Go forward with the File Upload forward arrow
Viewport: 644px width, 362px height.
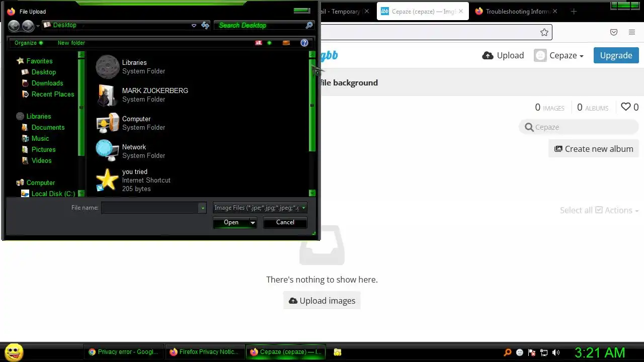pyautogui.click(x=28, y=26)
